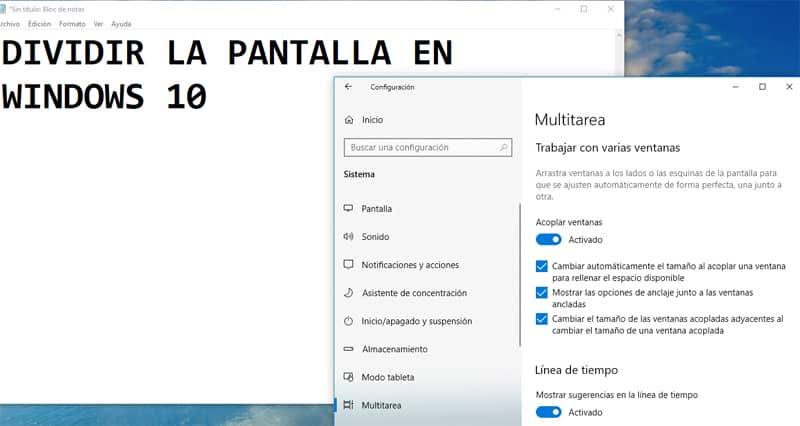Close the Configuración window
Screen dimensions: 800x426
[789, 87]
